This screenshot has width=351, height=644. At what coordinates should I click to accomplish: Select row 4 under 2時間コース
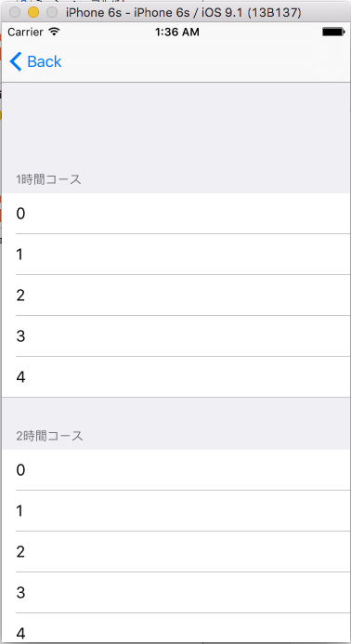point(176,628)
